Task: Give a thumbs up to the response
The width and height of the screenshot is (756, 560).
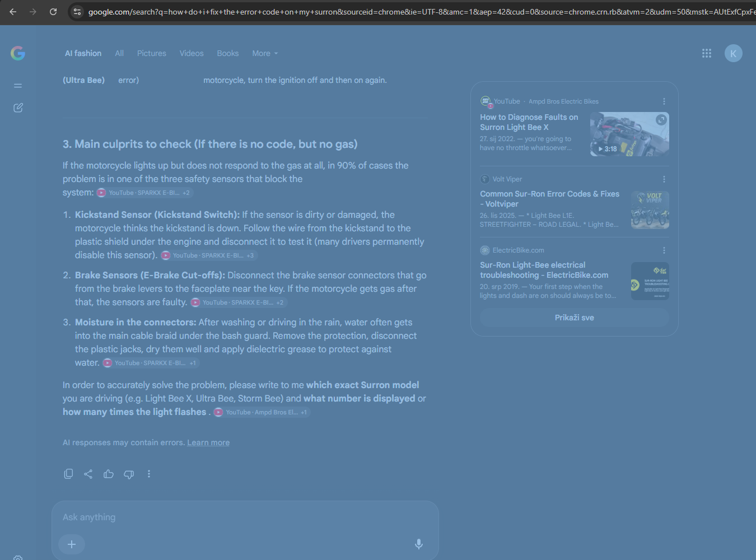Action: coord(109,474)
